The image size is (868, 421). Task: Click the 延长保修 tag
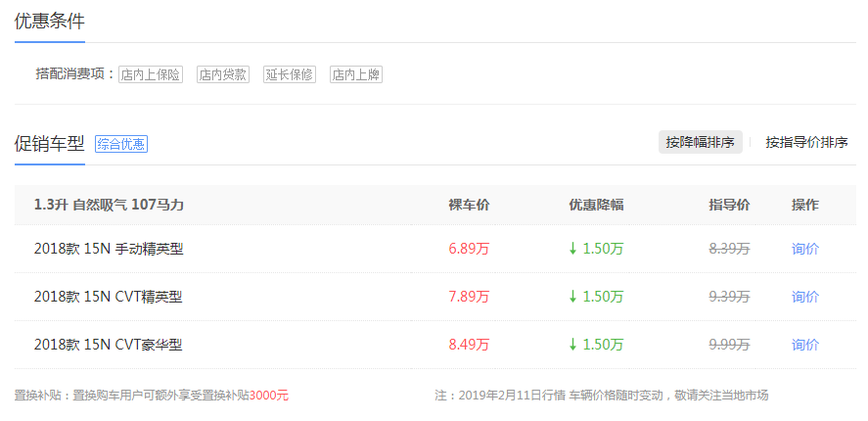pos(290,74)
